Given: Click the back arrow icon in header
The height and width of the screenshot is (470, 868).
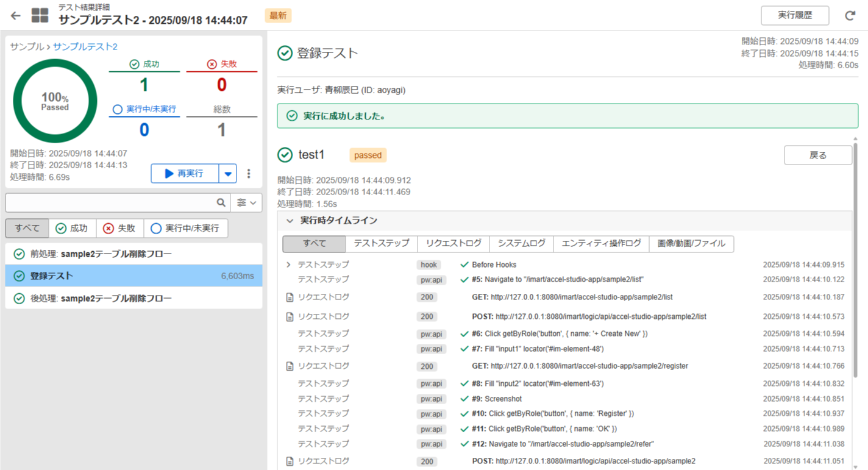Looking at the screenshot, I should pos(16,16).
